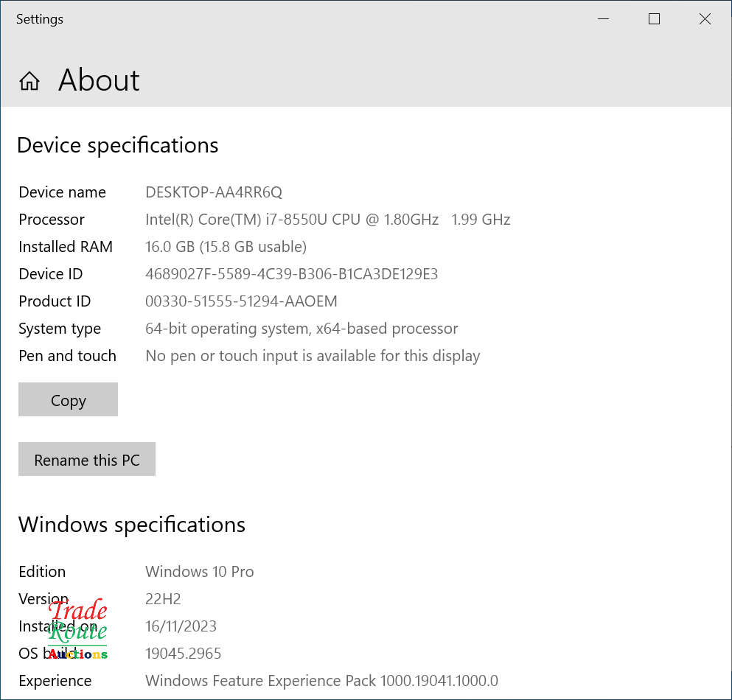The height and width of the screenshot is (700, 732).
Task: Click the Windows 10 Pro edition value
Action: pos(199,572)
